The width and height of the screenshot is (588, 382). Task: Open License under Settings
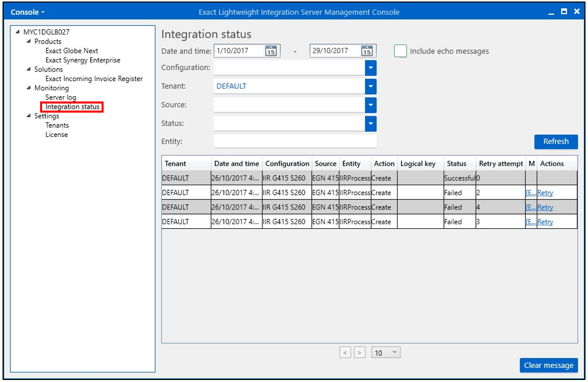click(57, 134)
